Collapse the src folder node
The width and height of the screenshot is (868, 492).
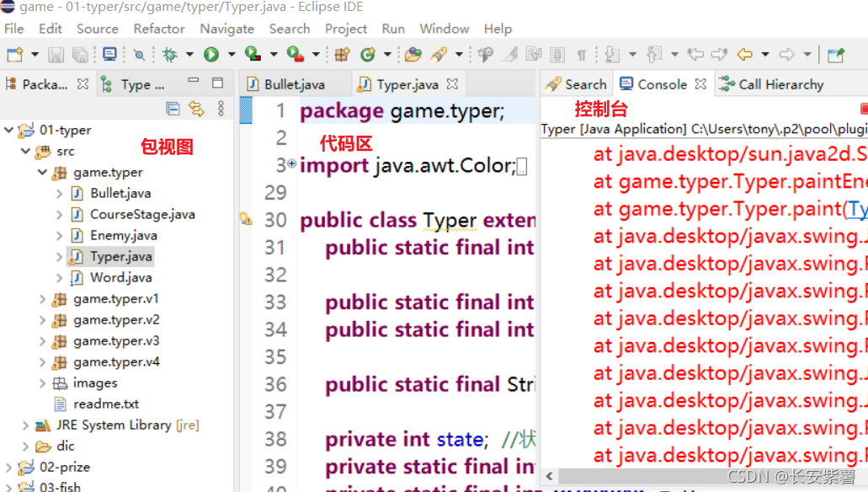tap(25, 151)
